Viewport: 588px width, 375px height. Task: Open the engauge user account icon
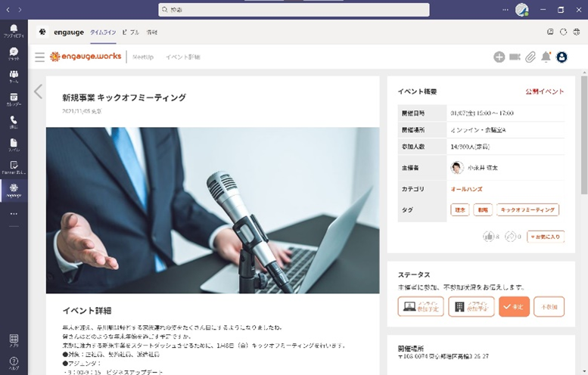click(562, 57)
